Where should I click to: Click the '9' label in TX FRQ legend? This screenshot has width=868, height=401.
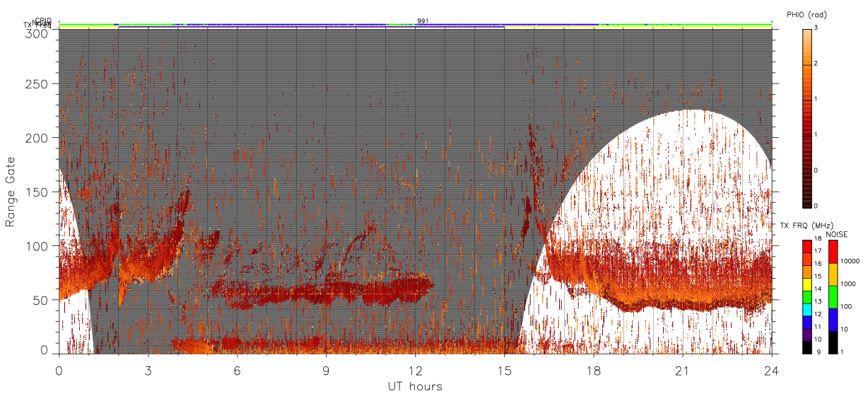819,351
